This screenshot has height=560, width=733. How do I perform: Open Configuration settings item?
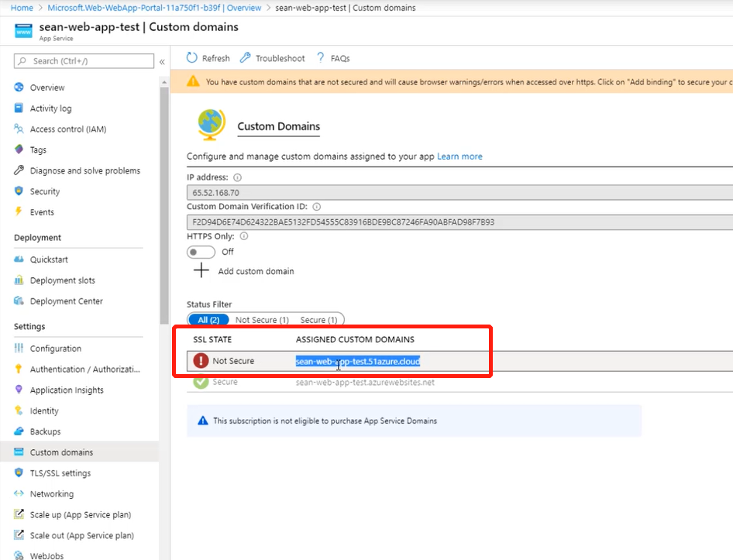(x=56, y=349)
